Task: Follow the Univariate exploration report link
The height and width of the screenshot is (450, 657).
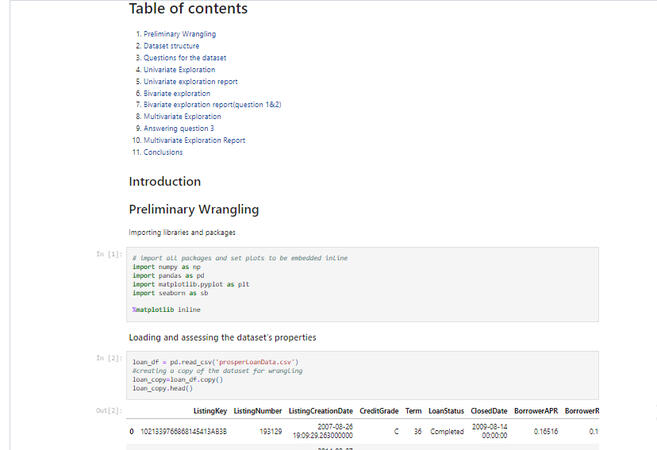Action: coord(190,81)
